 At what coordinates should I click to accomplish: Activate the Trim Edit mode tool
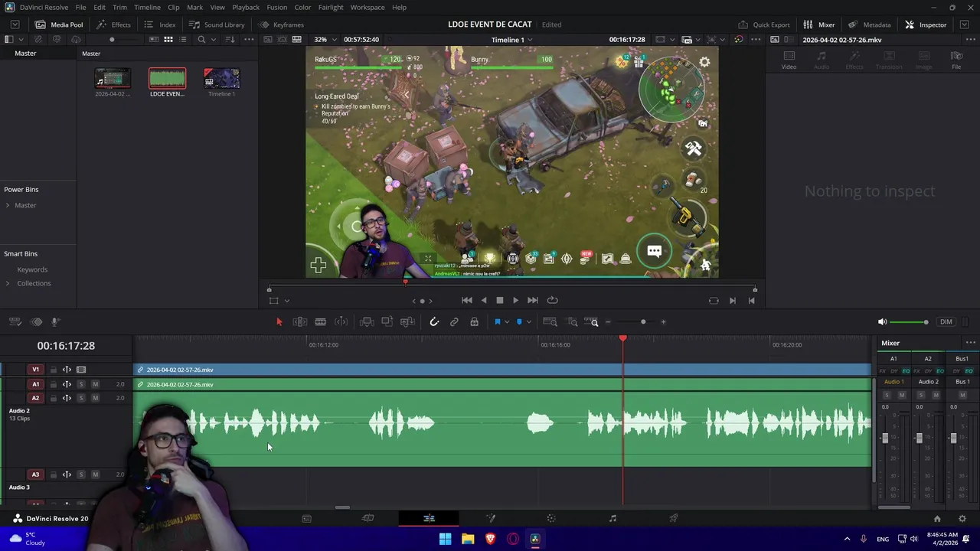[300, 322]
